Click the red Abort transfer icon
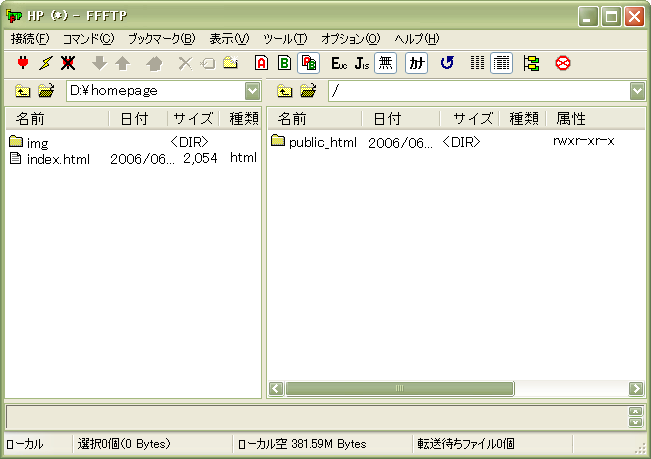The width and height of the screenshot is (651, 459). click(x=563, y=63)
